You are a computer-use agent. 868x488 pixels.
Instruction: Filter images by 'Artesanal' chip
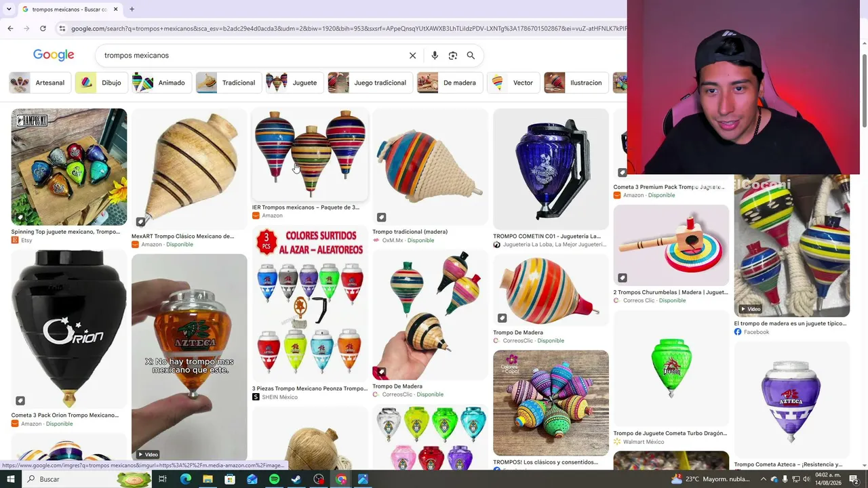point(40,83)
